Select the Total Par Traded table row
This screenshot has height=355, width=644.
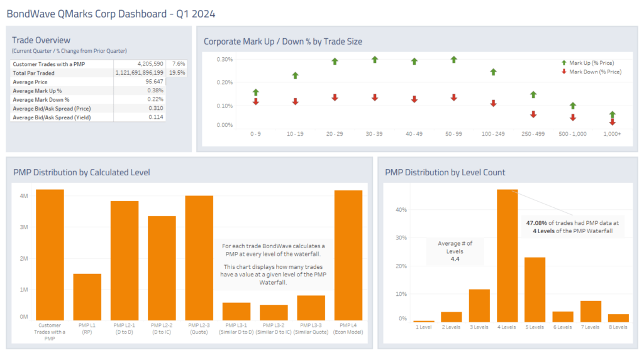point(89,73)
